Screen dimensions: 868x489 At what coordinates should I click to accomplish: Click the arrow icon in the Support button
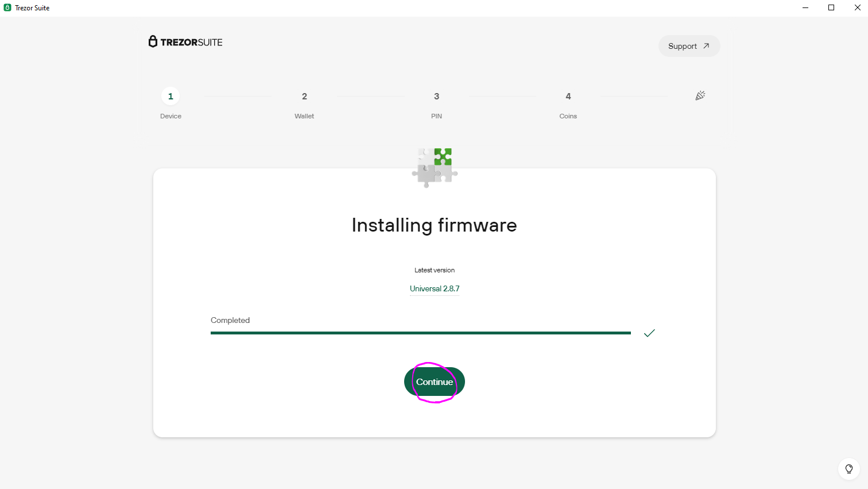click(706, 46)
